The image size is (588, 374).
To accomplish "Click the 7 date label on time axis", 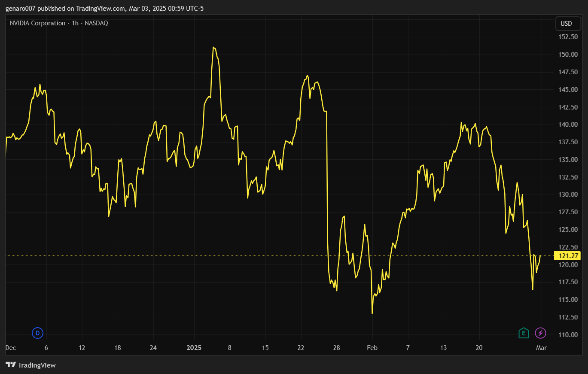I will point(408,348).
